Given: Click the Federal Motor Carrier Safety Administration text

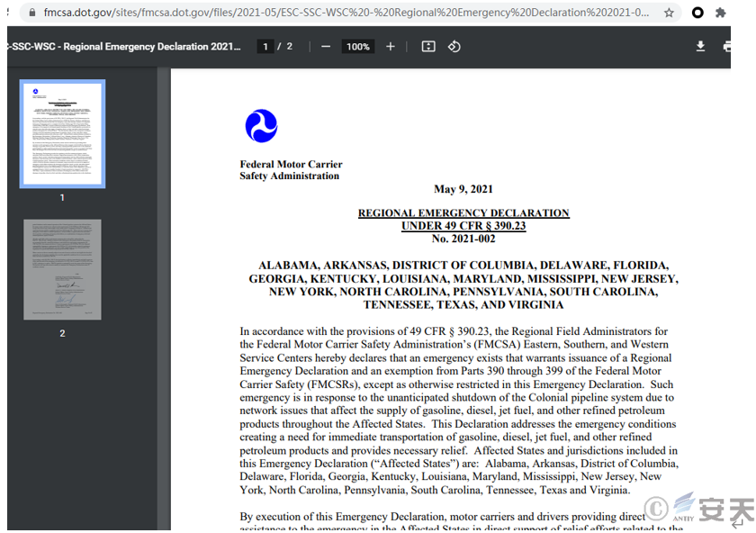Looking at the screenshot, I should point(291,170).
